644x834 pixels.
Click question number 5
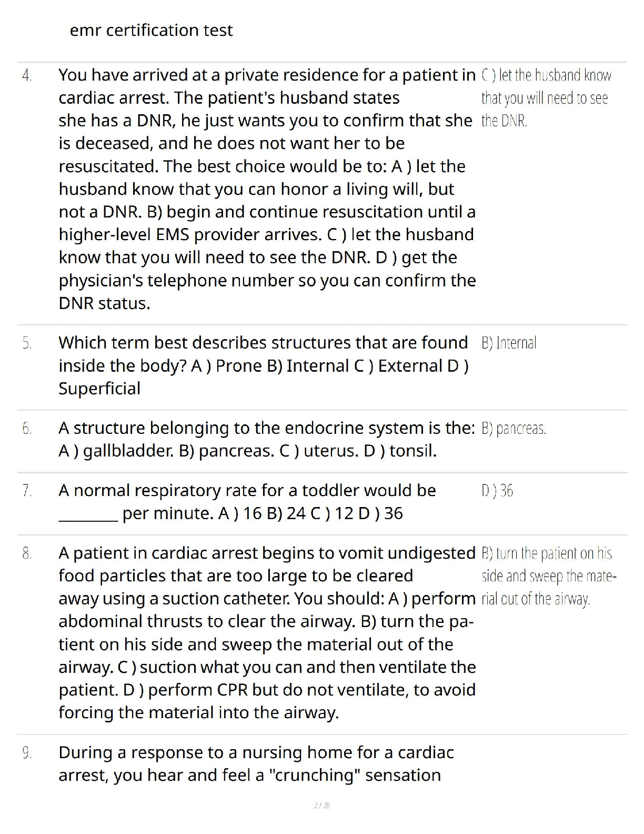[27, 343]
